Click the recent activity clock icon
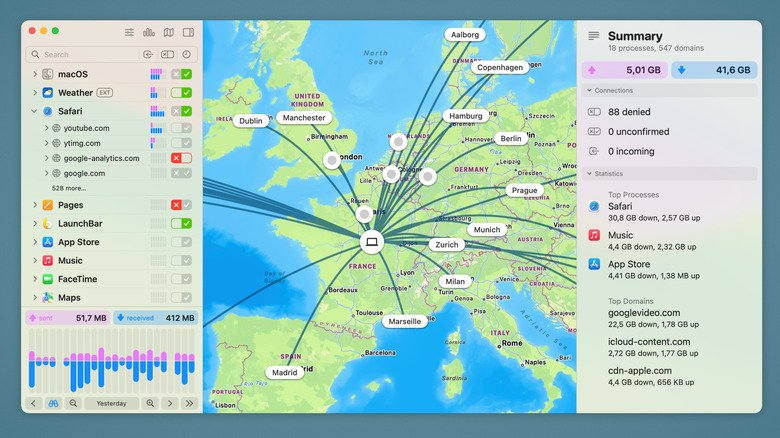 point(187,54)
